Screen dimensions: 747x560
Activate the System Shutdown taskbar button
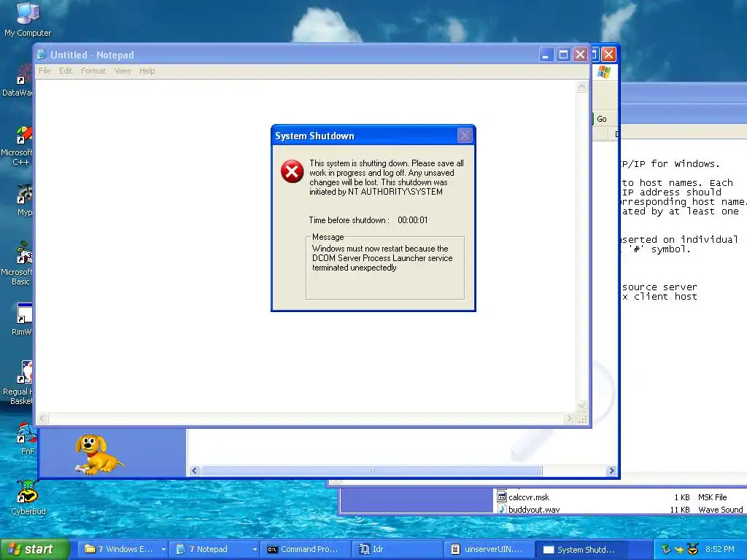click(583, 549)
